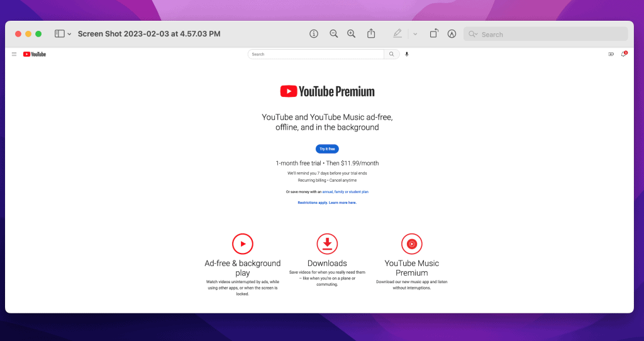
Task: Open the Preview inspector info icon
Action: [x=314, y=34]
